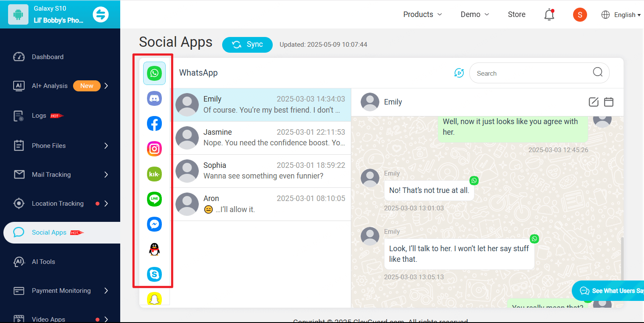Click the globe language icon

pyautogui.click(x=605, y=14)
